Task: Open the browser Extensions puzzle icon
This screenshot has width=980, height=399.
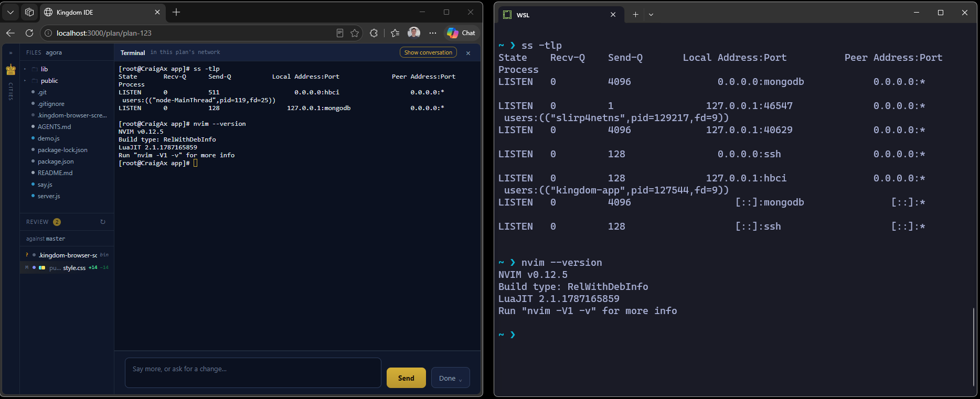Action: click(374, 33)
